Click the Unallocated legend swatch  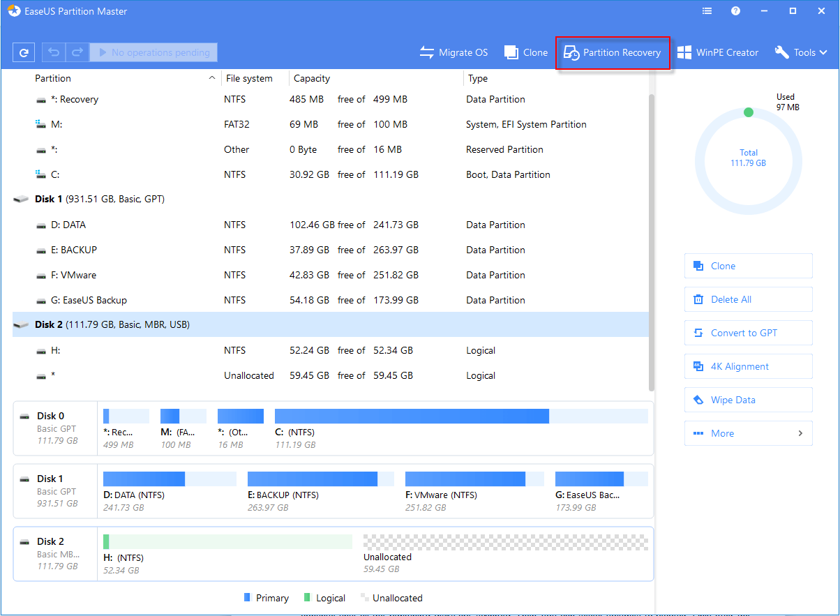point(364,598)
